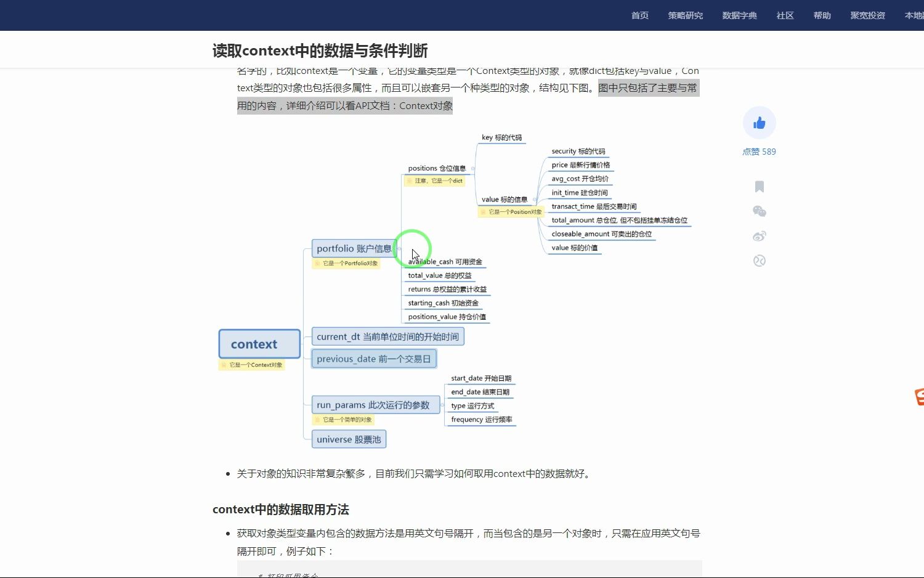Click the thumbs-up like button

click(759, 123)
